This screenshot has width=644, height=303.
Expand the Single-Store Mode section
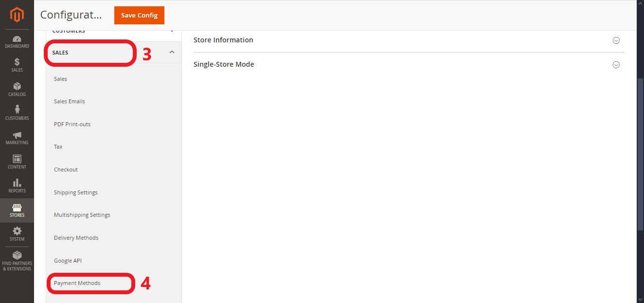(x=616, y=65)
